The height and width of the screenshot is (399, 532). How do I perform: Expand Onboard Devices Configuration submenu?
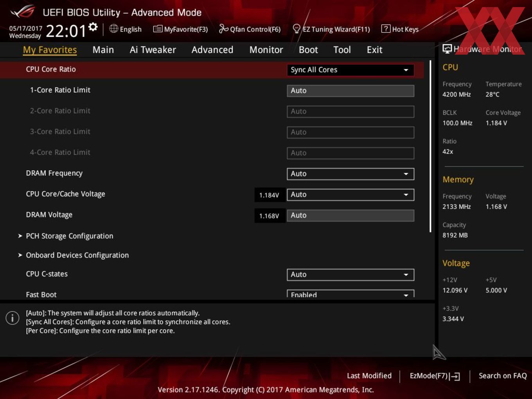click(74, 255)
